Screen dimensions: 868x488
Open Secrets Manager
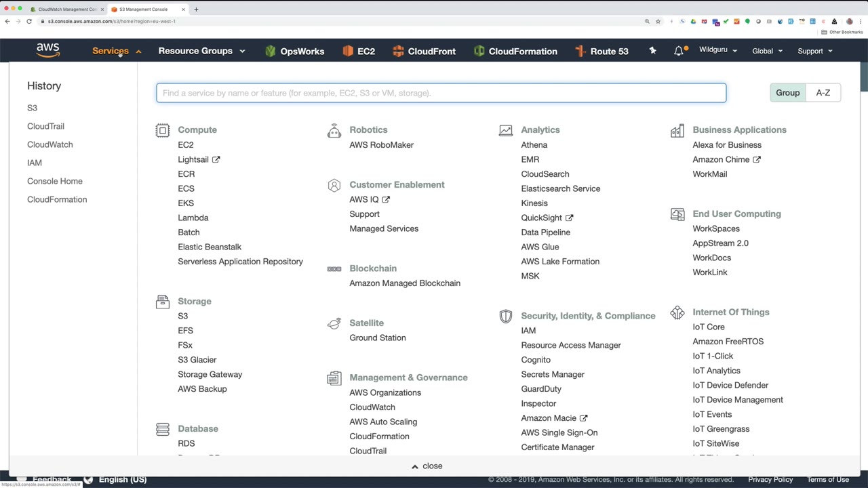click(x=553, y=374)
